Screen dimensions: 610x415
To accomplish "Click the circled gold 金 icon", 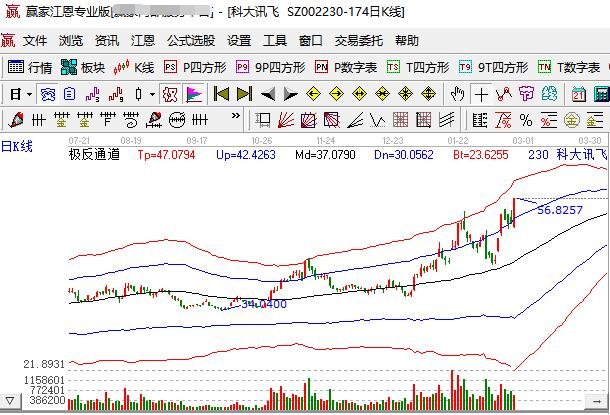I will [x=571, y=120].
